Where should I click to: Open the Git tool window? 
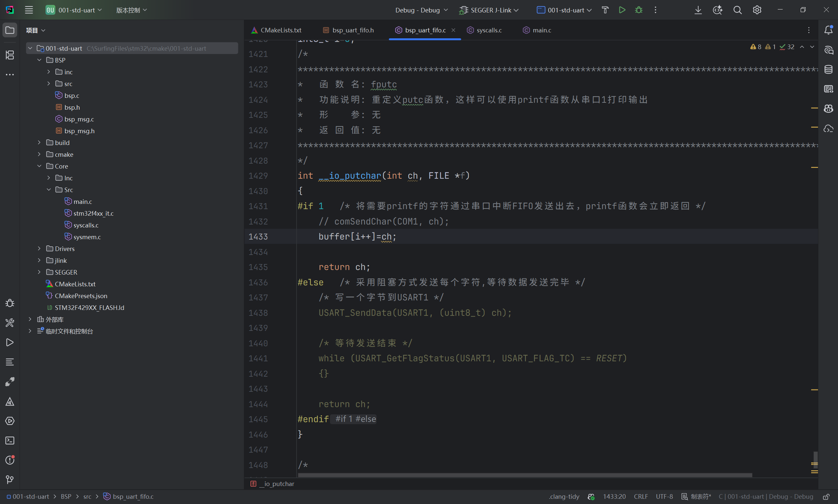point(10,479)
